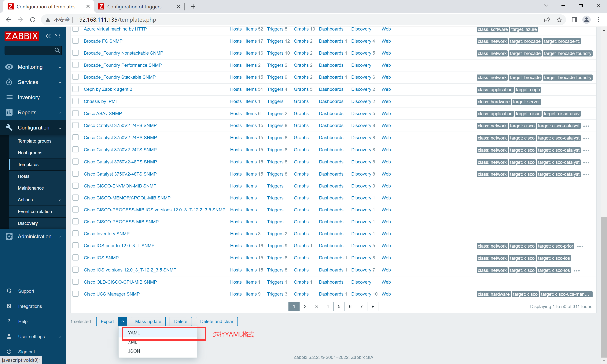Bookmark this page with the star icon
This screenshot has width=607, height=364.
coord(559,20)
